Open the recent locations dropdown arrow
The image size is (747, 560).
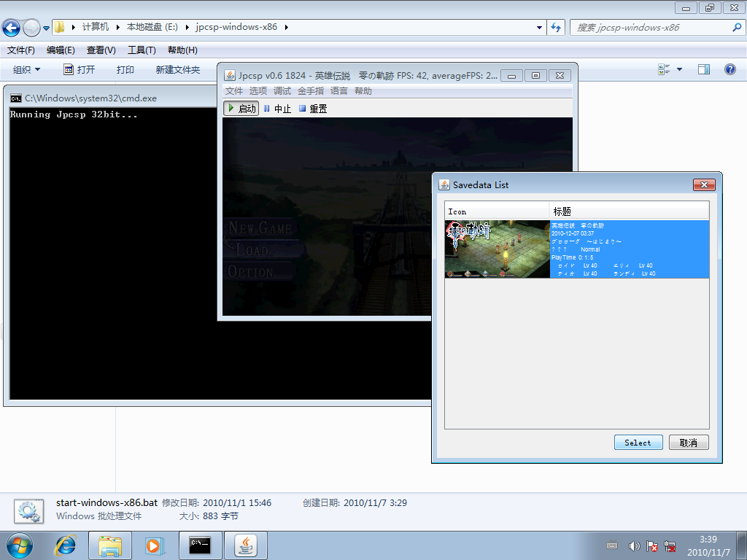[x=46, y=28]
